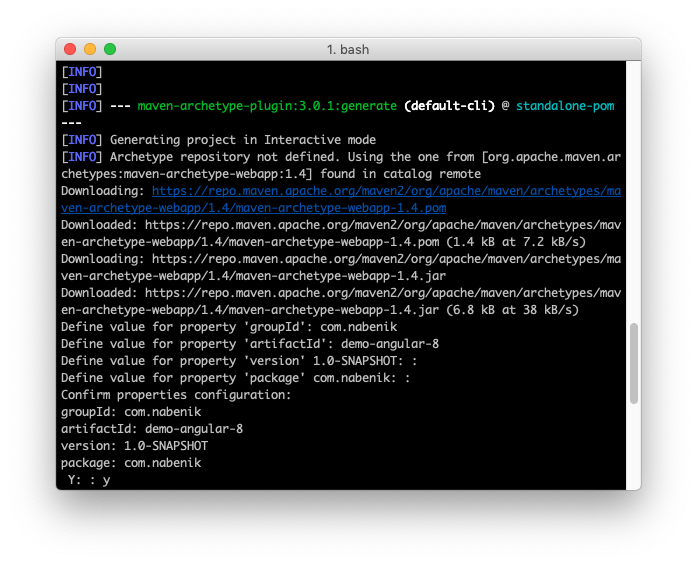Click the "1. bash" window title
The height and width of the screenshot is (564, 697).
[x=348, y=49]
